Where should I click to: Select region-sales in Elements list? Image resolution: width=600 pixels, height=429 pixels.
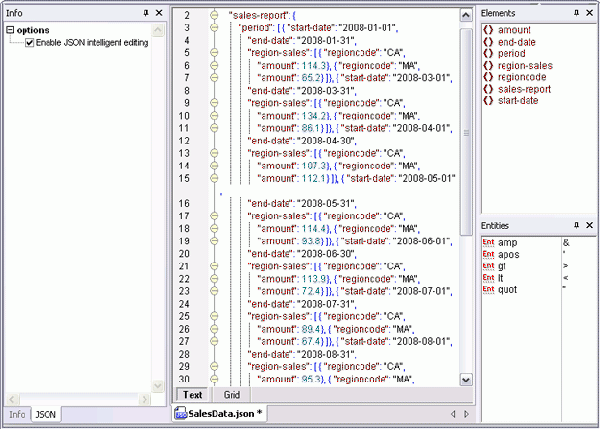coord(525,65)
